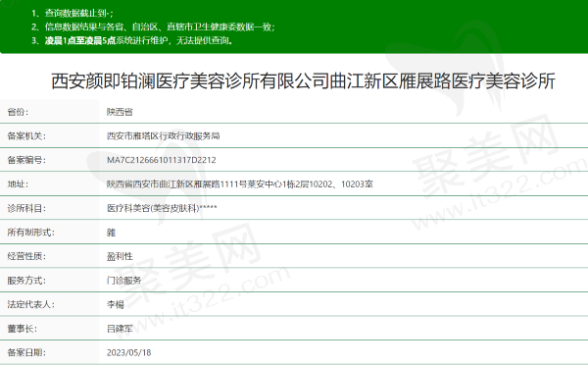Click the 法定代表人 label

(30, 304)
